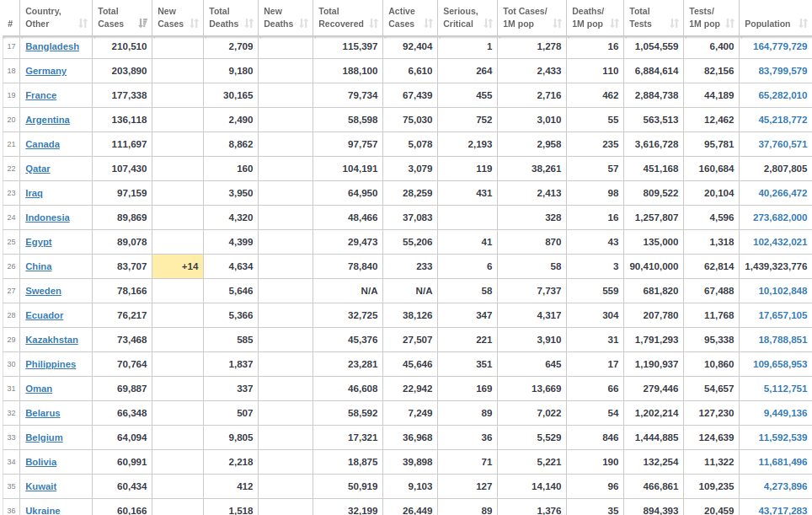Viewport: 812px width, 515px height.
Task: Go to Argentina's country page
Action: point(48,120)
